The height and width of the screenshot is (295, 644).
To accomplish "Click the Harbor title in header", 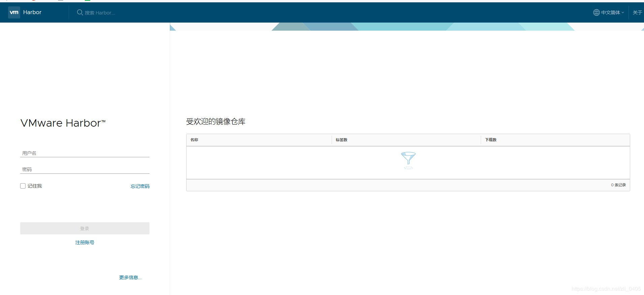I will point(32,12).
